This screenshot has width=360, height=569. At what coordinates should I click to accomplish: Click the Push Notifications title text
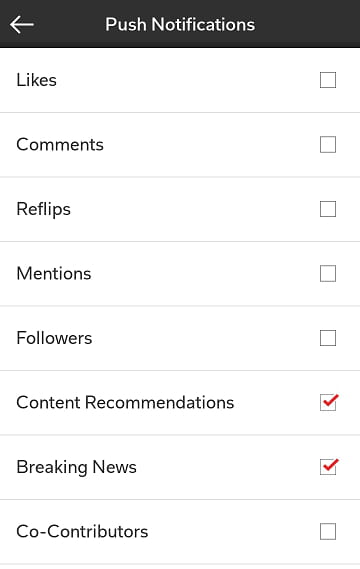[x=180, y=25]
